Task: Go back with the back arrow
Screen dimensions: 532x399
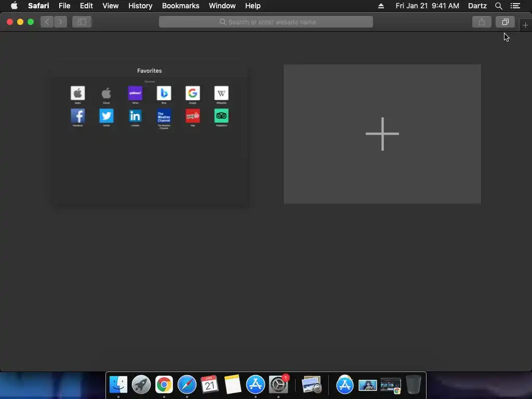Action: coord(47,22)
